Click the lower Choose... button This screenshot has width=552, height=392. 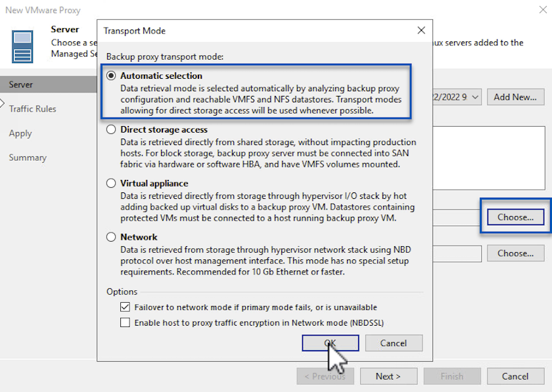[x=515, y=253]
